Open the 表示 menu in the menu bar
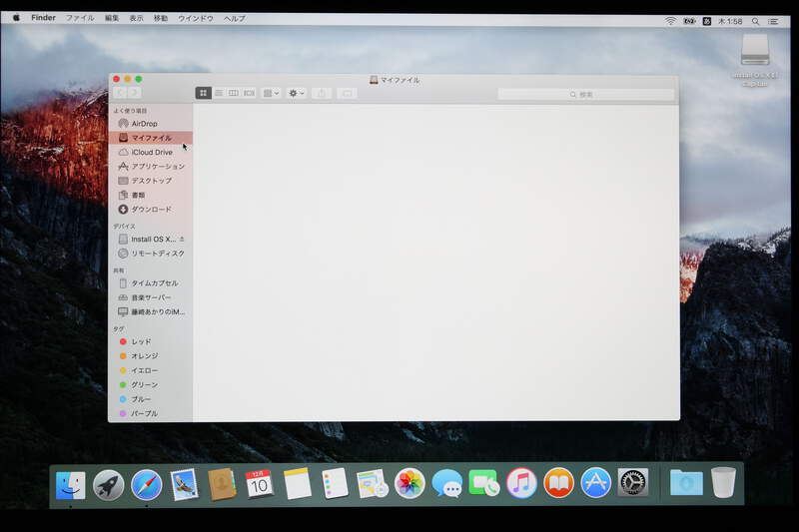The image size is (799, 532). (x=136, y=18)
